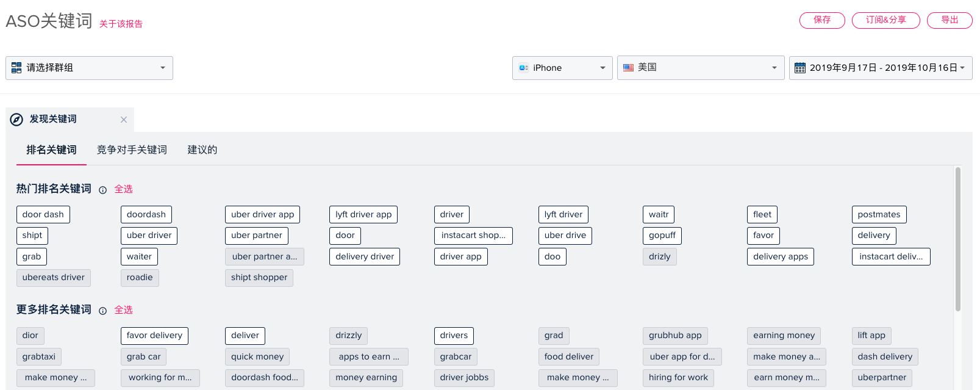The image size is (980, 390).
Task: Select the grayed "ubereats driver" keyword tag
Action: pyautogui.click(x=54, y=278)
